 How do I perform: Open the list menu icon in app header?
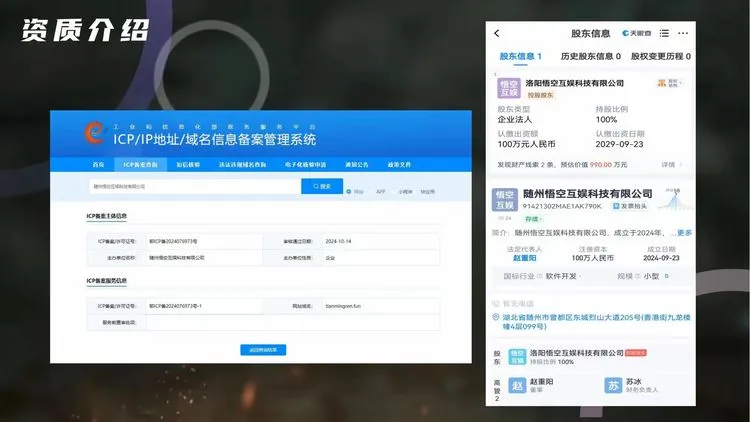(x=664, y=33)
